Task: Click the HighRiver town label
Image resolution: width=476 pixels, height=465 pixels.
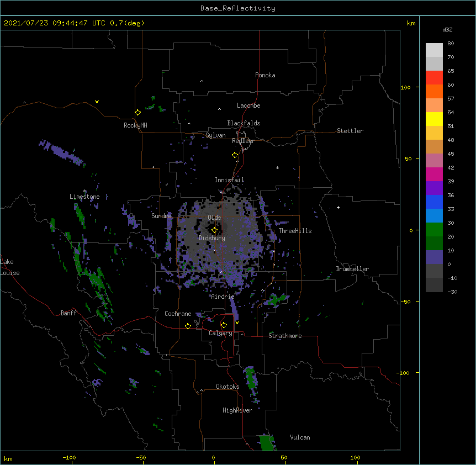Action: coord(237,410)
